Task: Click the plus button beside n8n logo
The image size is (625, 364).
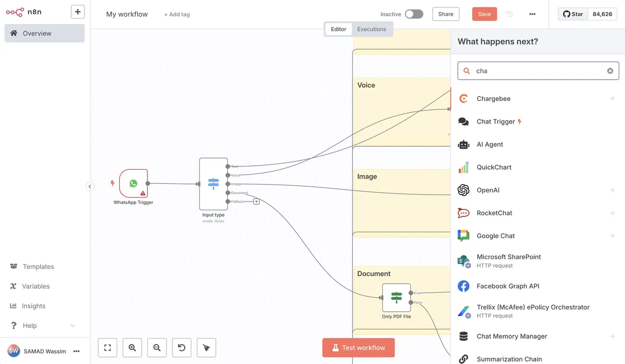Action: point(78,12)
